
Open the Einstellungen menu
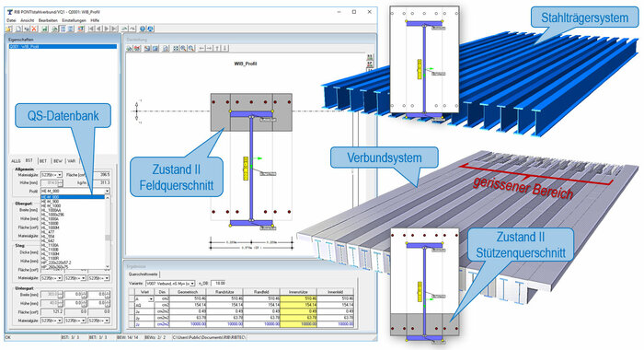[74, 20]
